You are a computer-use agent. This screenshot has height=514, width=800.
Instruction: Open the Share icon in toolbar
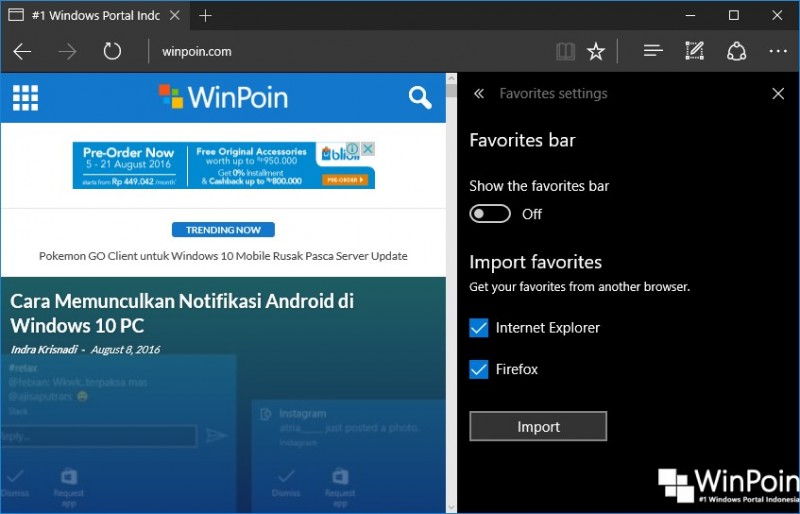[x=736, y=52]
